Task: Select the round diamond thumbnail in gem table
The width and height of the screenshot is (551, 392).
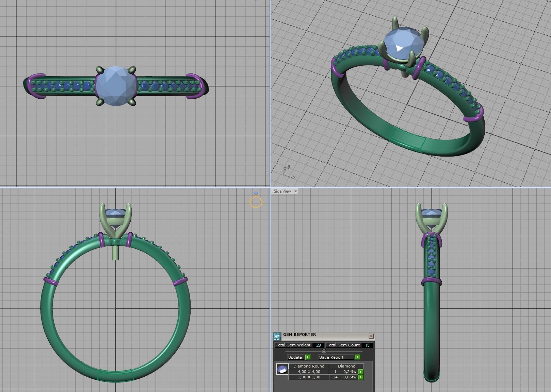Action: (282, 369)
